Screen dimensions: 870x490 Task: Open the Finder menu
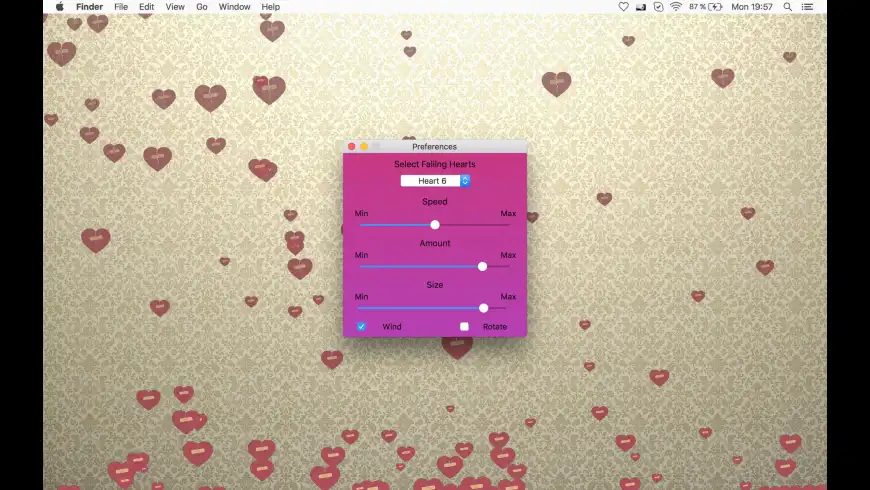(x=89, y=7)
